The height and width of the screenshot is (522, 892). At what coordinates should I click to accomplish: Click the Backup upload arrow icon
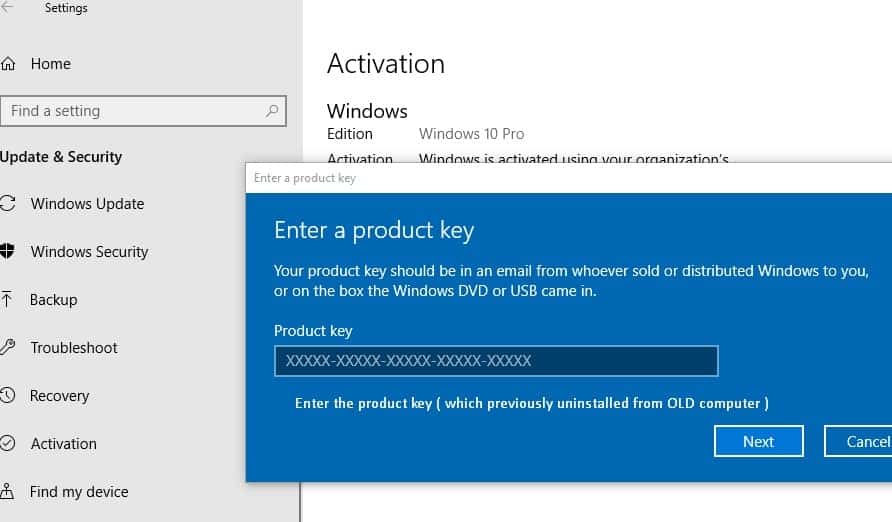pyautogui.click(x=8, y=300)
